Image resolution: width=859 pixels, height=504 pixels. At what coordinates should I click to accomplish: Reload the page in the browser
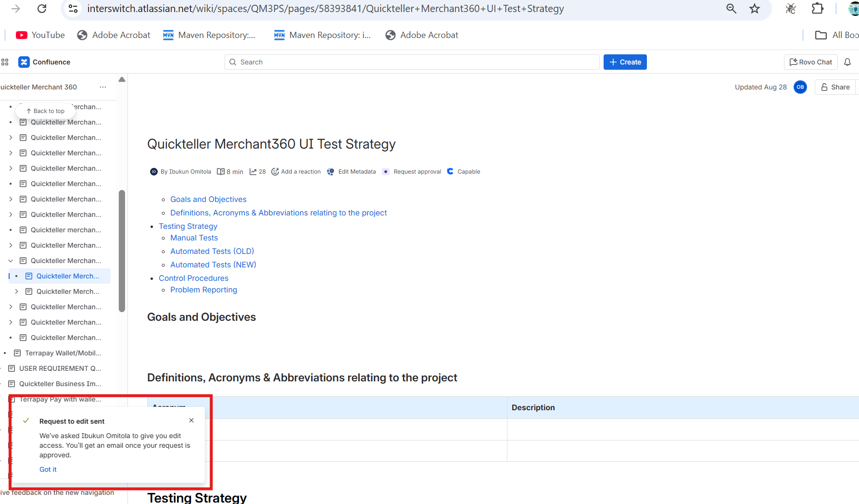pyautogui.click(x=42, y=9)
